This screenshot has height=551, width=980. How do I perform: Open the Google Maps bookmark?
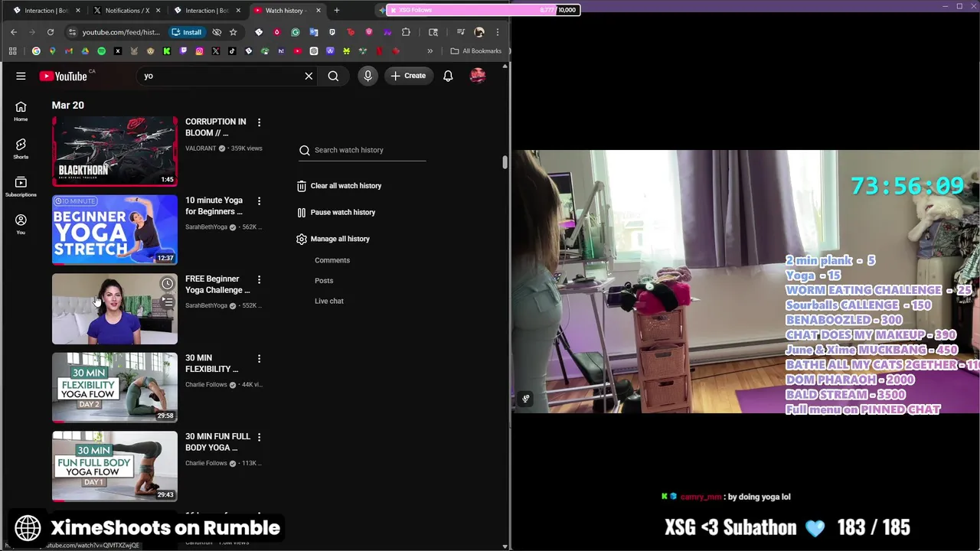click(x=52, y=51)
